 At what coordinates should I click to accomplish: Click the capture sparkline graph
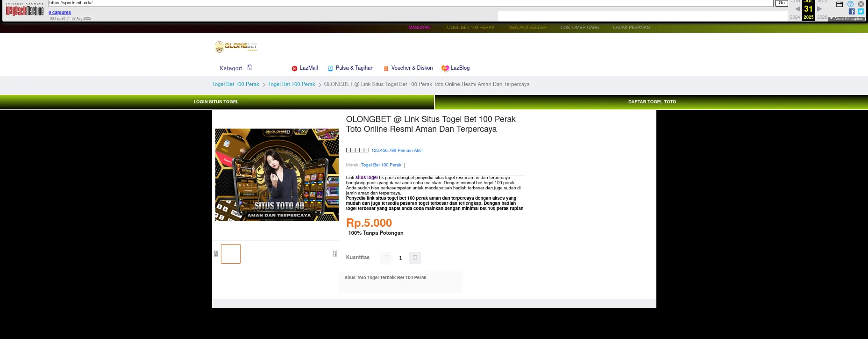pyautogui.click(x=643, y=16)
